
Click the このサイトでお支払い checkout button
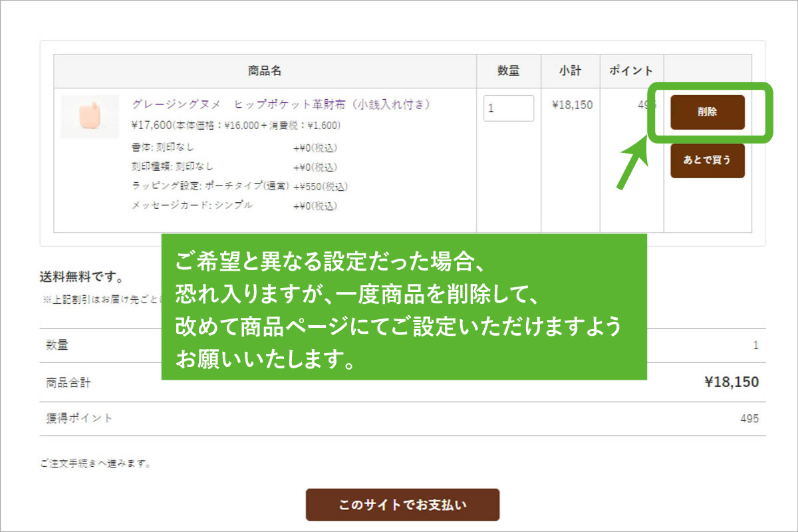click(x=402, y=505)
